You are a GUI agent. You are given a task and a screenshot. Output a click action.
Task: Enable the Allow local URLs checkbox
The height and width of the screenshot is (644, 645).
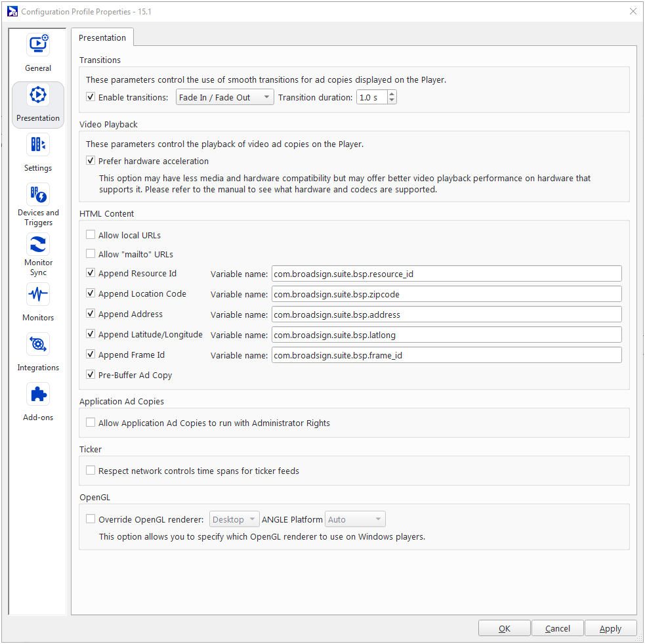[x=91, y=235]
